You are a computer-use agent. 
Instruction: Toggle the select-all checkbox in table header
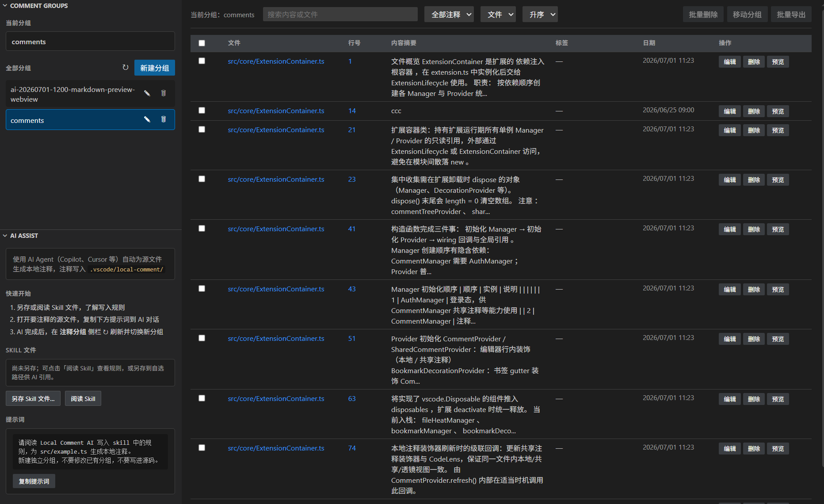pyautogui.click(x=202, y=43)
